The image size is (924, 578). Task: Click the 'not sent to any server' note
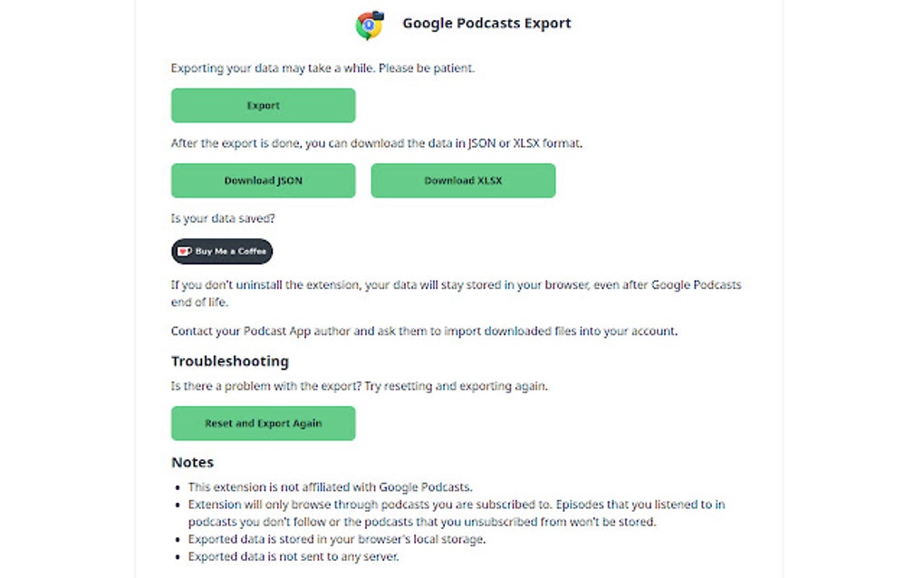[294, 556]
